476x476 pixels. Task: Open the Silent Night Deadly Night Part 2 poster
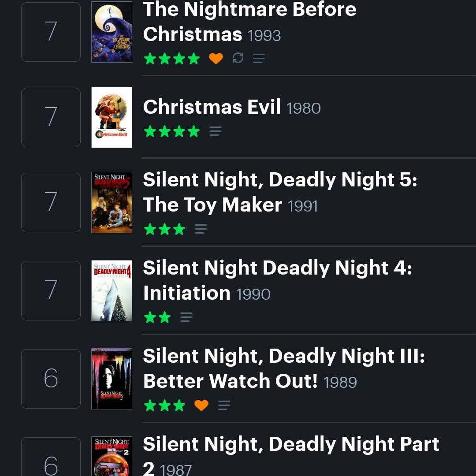112,456
